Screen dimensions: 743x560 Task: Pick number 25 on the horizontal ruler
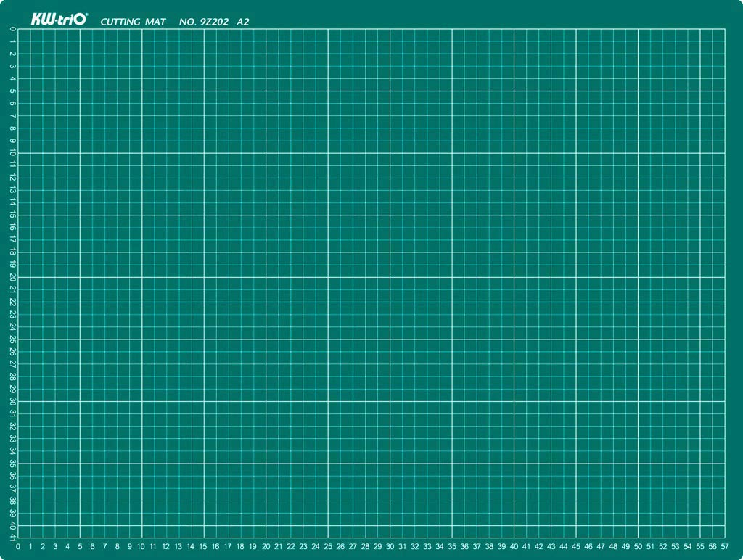point(328,546)
